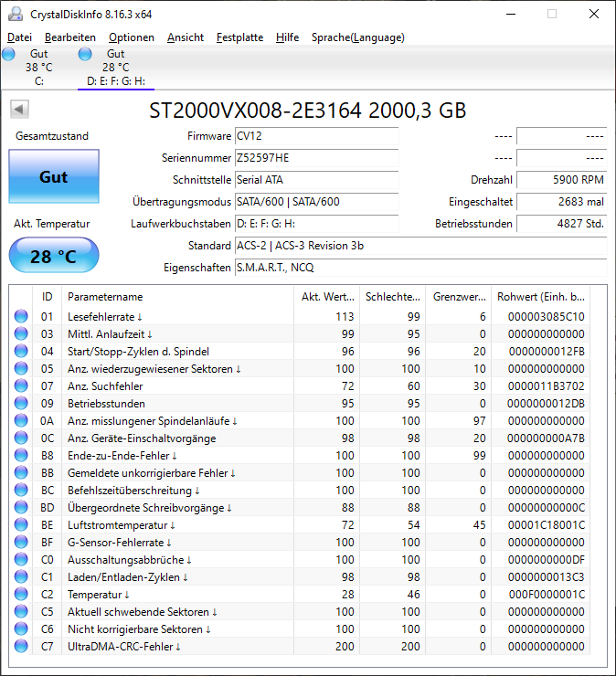Viewport: 616px width, 676px height.
Task: Click status orb beside Start/Stopp-Zyklen d. Spindel
Action: coord(21,351)
